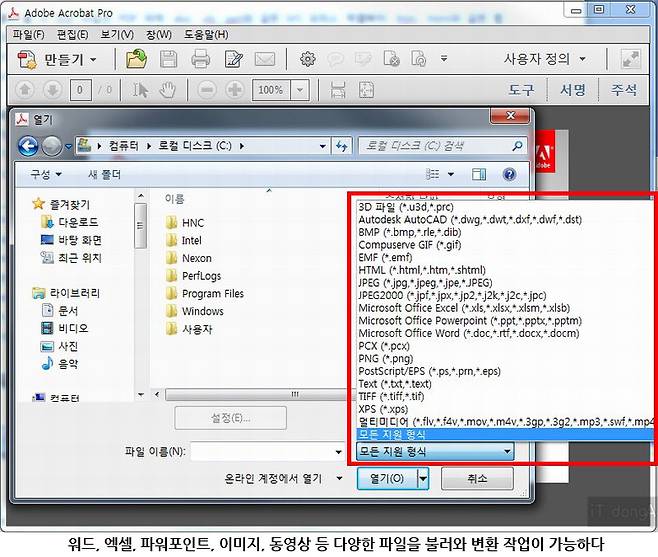
Task: Open the 구성 dropdown menu
Action: (x=46, y=174)
